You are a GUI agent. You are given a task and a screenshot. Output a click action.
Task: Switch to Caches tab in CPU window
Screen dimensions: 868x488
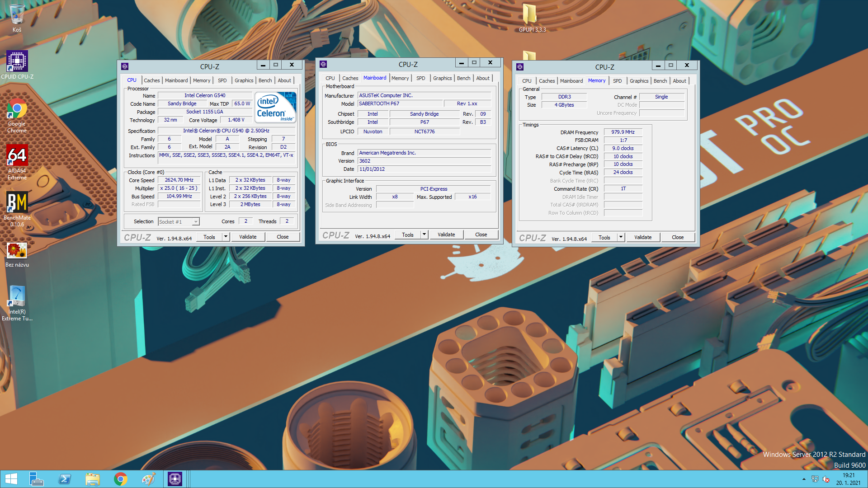[x=151, y=80]
